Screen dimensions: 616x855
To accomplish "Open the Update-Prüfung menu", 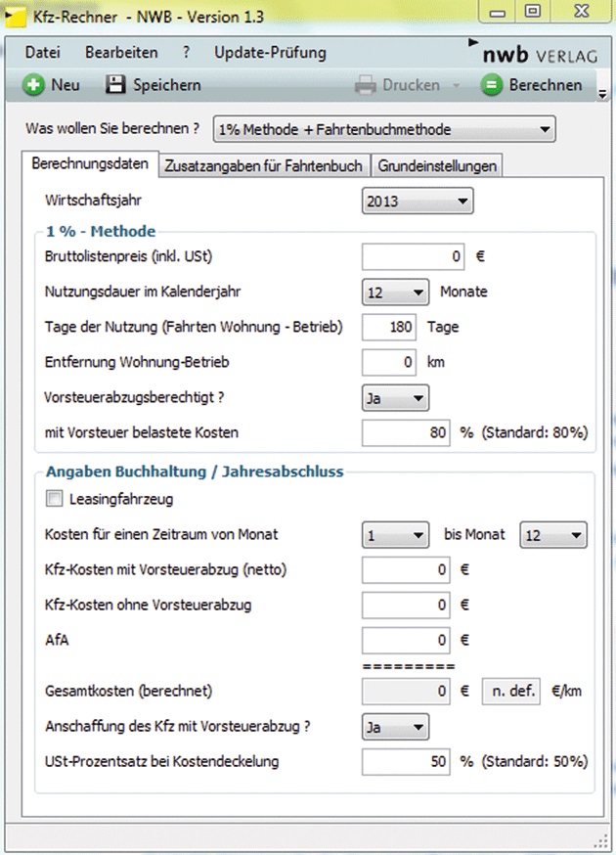I will pyautogui.click(x=270, y=53).
